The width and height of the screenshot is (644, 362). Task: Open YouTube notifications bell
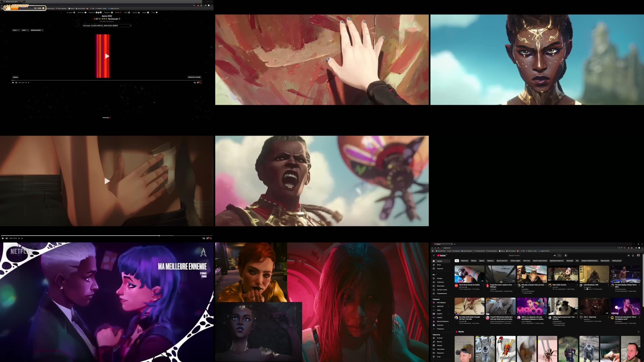pyautogui.click(x=633, y=256)
